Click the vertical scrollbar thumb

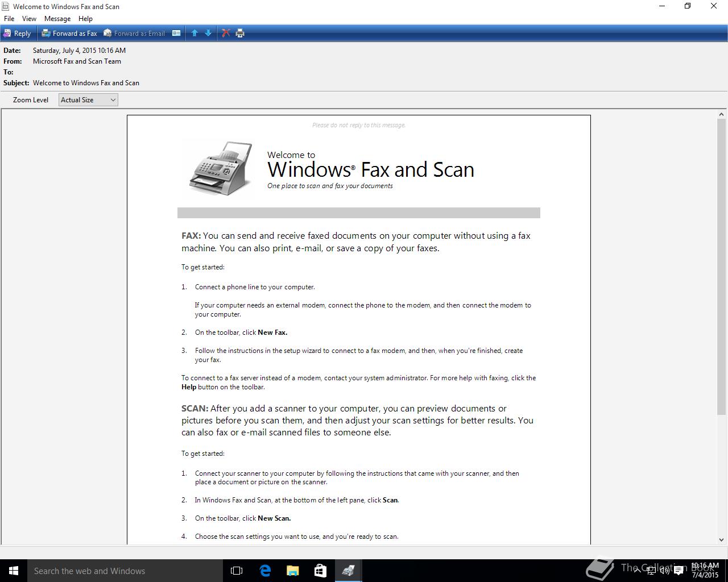point(721,266)
